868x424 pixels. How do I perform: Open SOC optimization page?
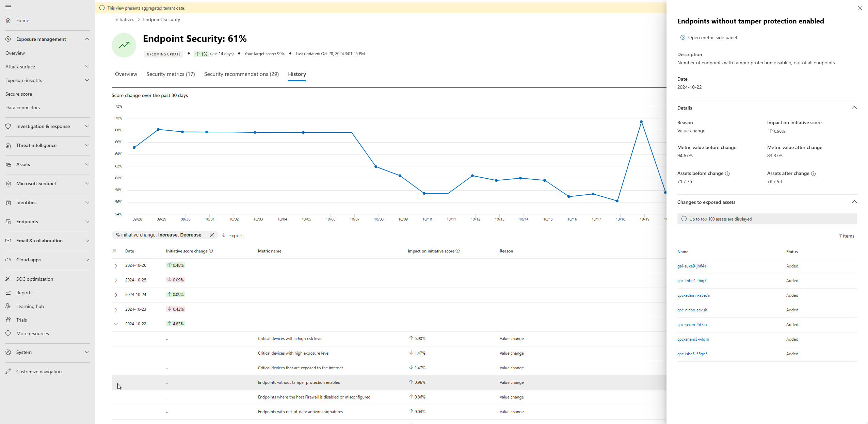click(x=35, y=279)
